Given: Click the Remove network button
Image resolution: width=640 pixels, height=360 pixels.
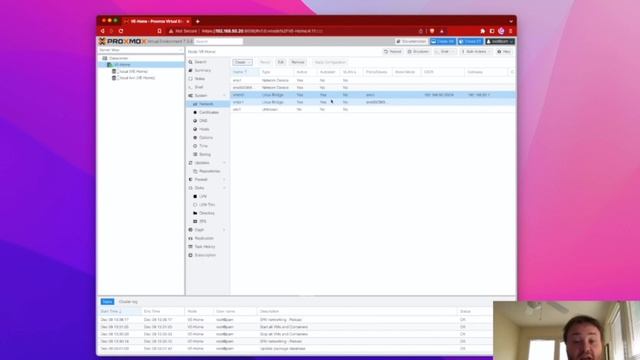Looking at the screenshot, I should tap(298, 62).
